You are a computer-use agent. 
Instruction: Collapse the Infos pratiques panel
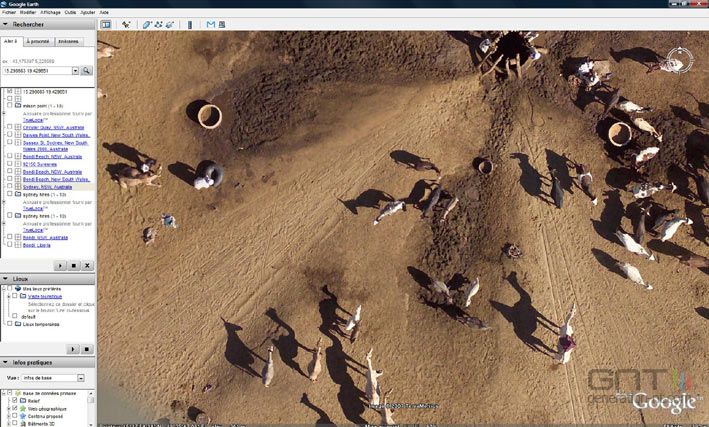[5, 363]
